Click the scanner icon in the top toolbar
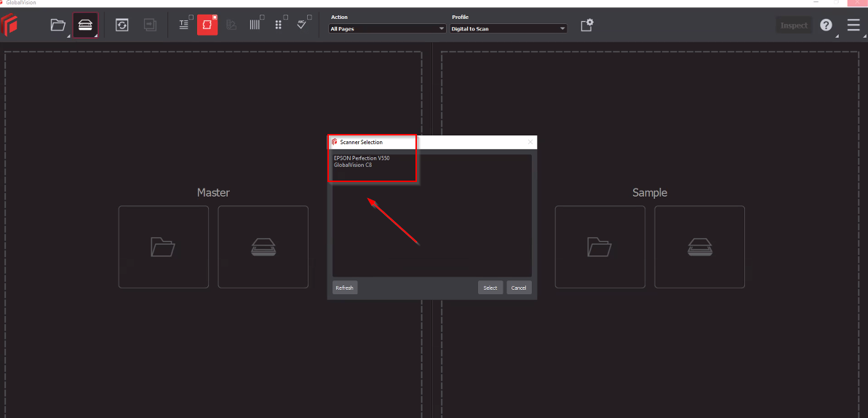Screen dimensions: 868x418 (x=85, y=25)
